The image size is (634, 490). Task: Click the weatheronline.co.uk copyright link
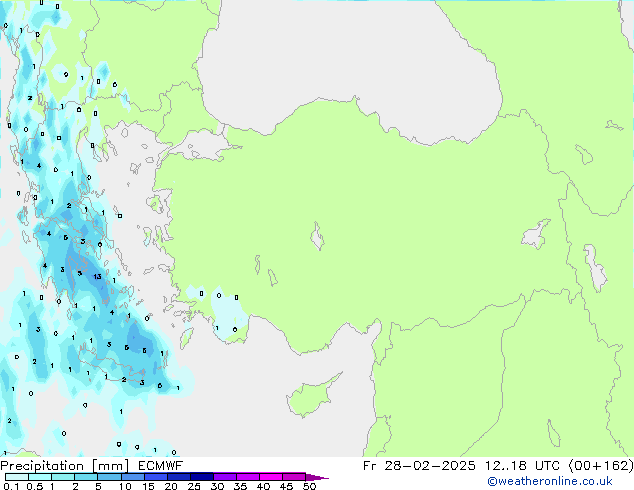point(549,481)
